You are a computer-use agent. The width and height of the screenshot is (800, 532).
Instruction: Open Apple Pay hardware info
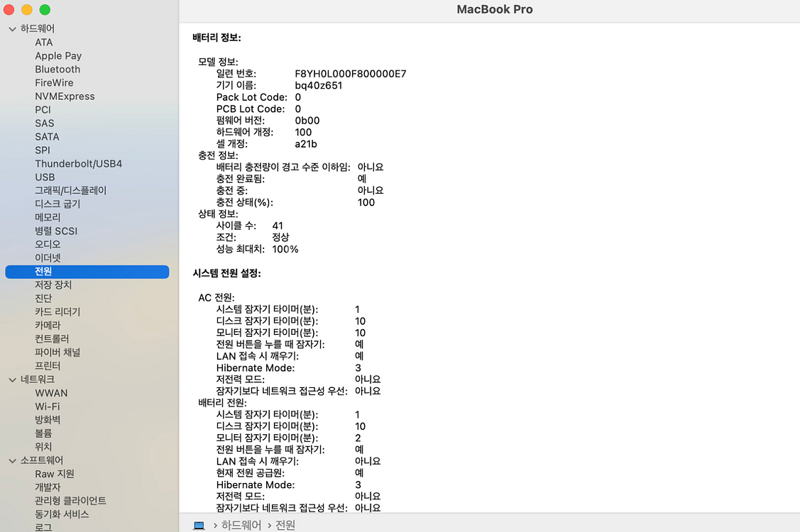point(58,55)
